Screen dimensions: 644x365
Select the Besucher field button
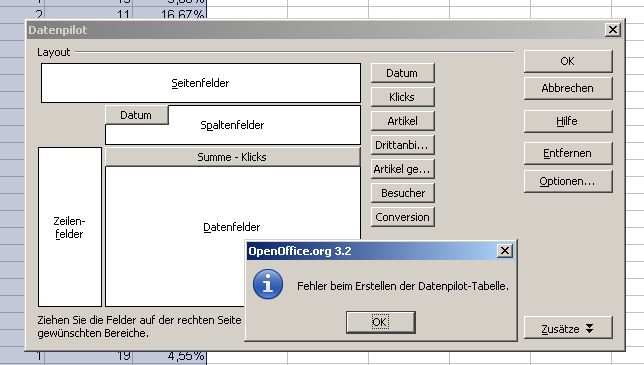coord(402,193)
